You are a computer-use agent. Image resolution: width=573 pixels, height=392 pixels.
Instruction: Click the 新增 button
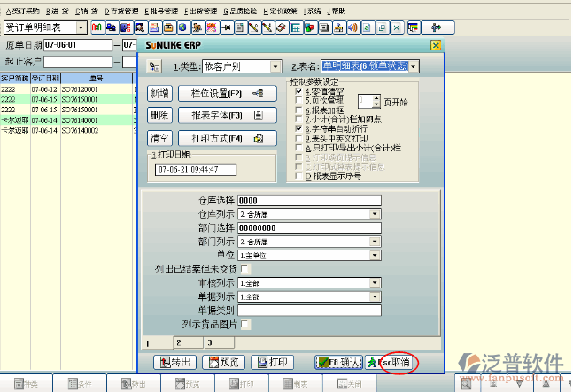pos(159,93)
